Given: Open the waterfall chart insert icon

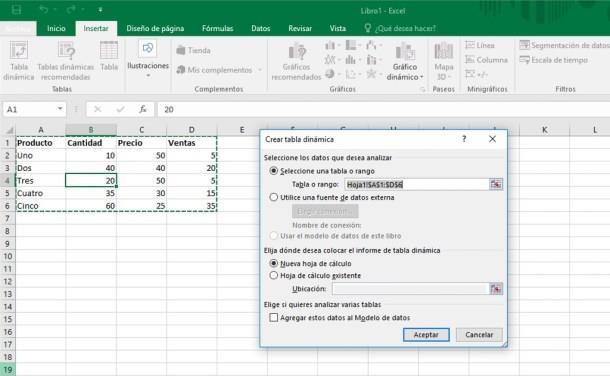Looking at the screenshot, I should point(373,45).
